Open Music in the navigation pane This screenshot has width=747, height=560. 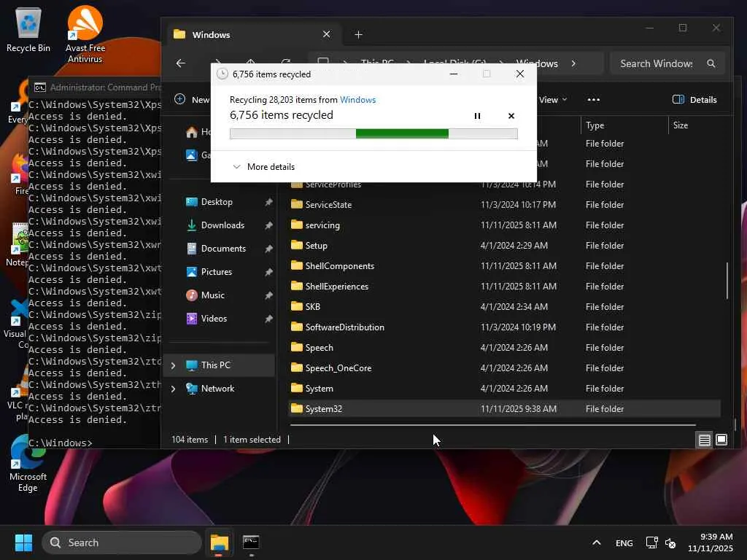[x=212, y=295]
